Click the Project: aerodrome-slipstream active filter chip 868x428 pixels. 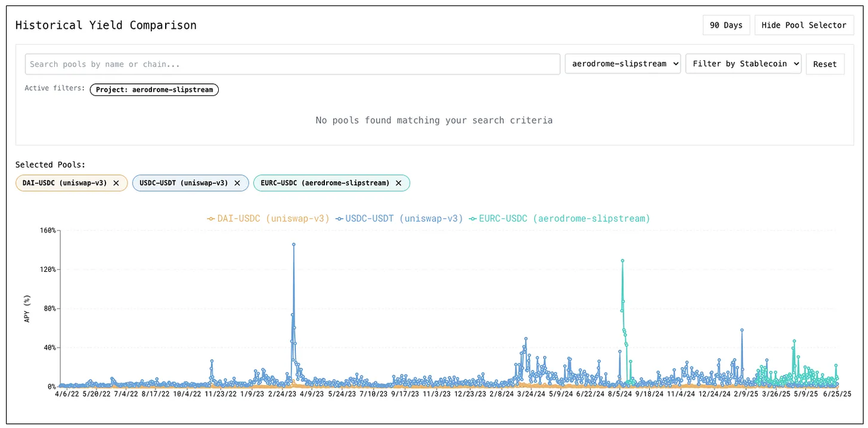tap(154, 90)
